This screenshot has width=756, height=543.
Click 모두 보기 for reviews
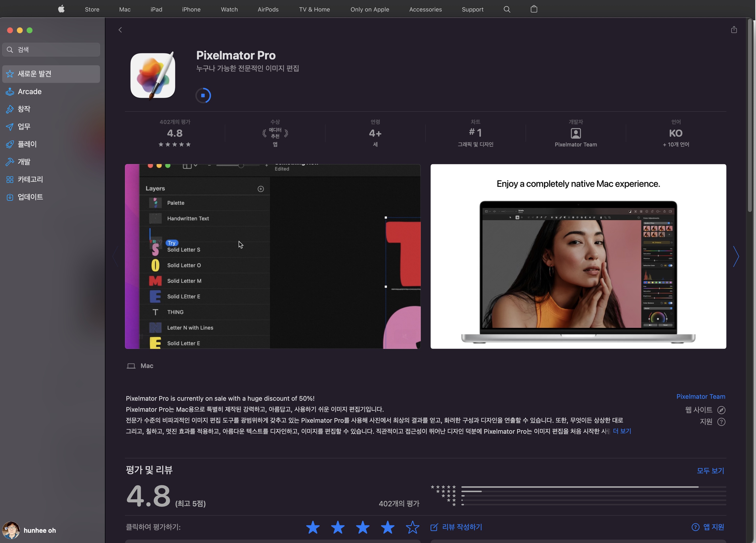point(710,471)
